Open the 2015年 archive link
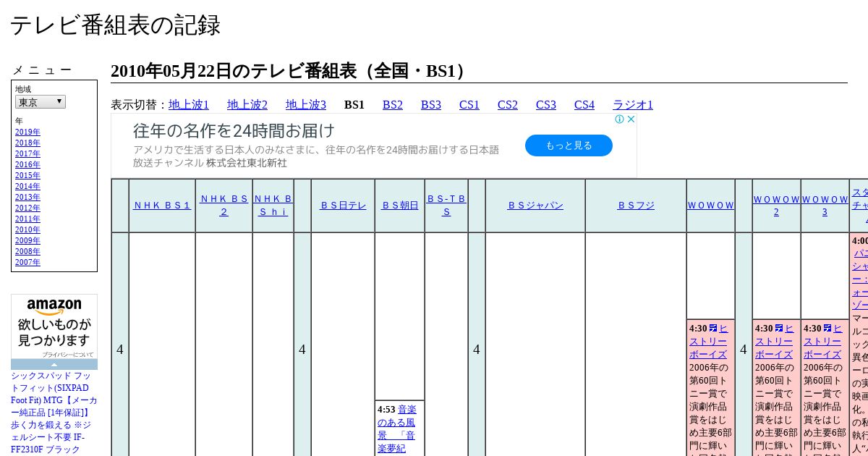The width and height of the screenshot is (868, 456). (27, 176)
